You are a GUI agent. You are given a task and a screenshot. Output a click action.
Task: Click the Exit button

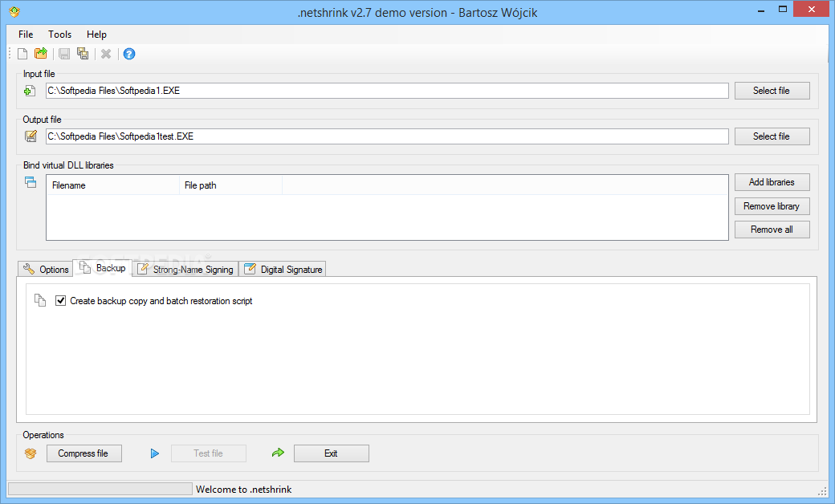(332, 453)
